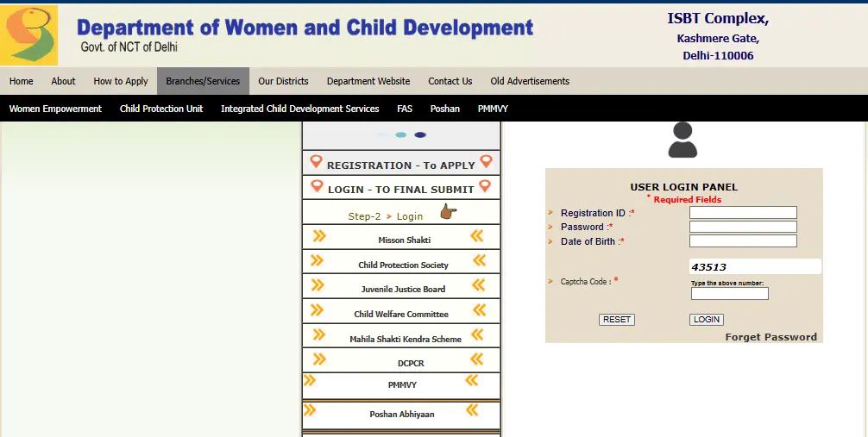Click the right double-arrow icon of Misson Shakti
Screen dimensions: 868x437
477,236
